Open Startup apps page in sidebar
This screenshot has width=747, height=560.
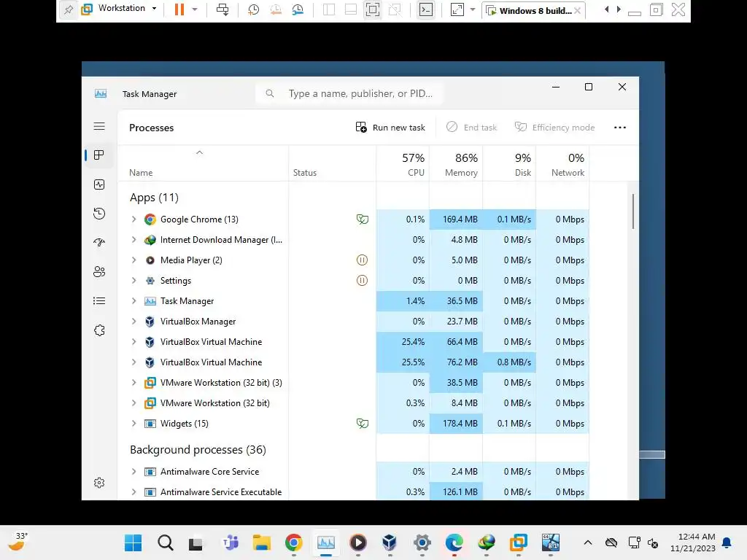click(x=99, y=242)
